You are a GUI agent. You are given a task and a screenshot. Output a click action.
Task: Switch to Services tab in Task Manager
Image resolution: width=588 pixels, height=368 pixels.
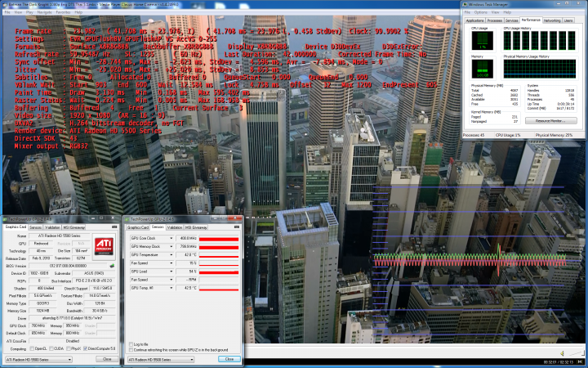click(511, 20)
